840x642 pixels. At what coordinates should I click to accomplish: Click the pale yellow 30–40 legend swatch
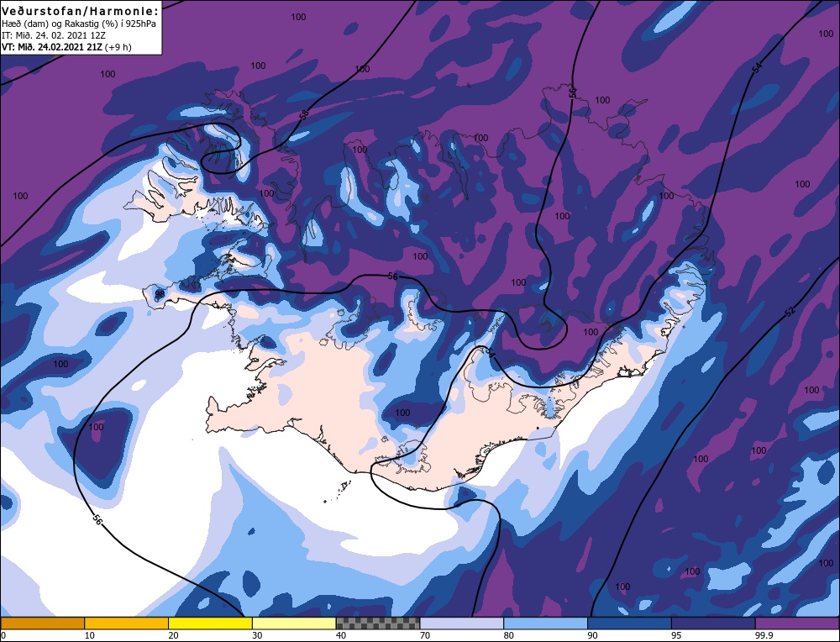(x=294, y=624)
